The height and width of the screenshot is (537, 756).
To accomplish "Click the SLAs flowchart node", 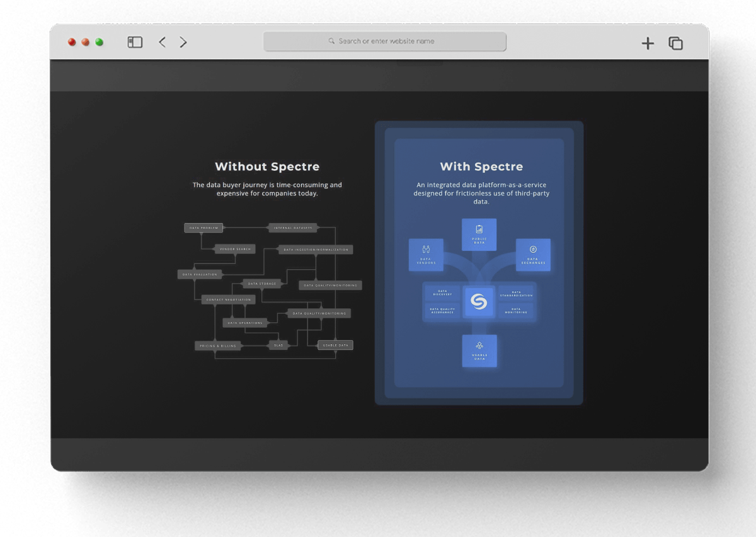I will point(278,345).
